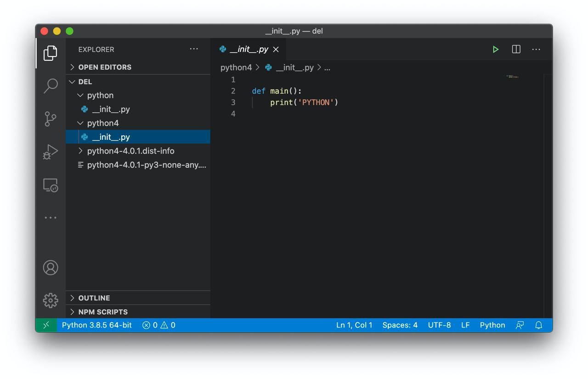Run Python file with the play button
This screenshot has height=379, width=588.
click(495, 49)
